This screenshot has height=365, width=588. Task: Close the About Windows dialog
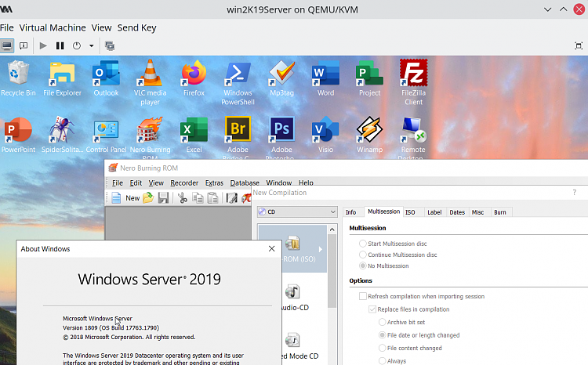tap(272, 249)
